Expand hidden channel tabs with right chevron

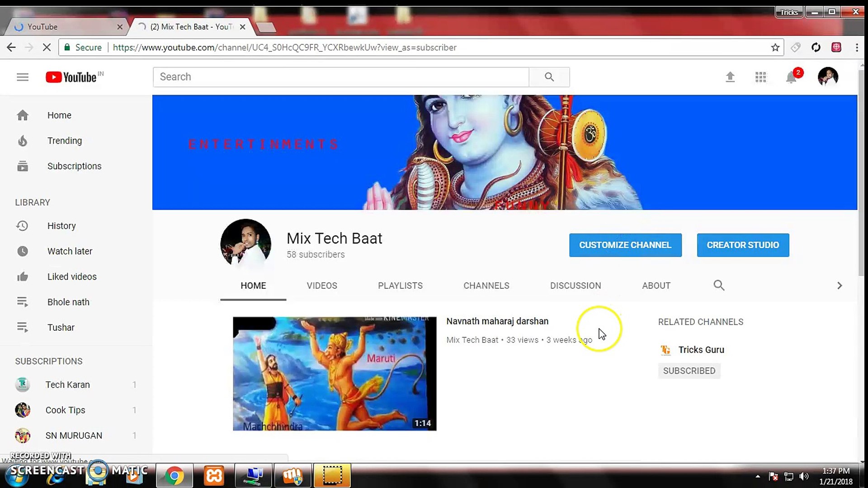[840, 285]
